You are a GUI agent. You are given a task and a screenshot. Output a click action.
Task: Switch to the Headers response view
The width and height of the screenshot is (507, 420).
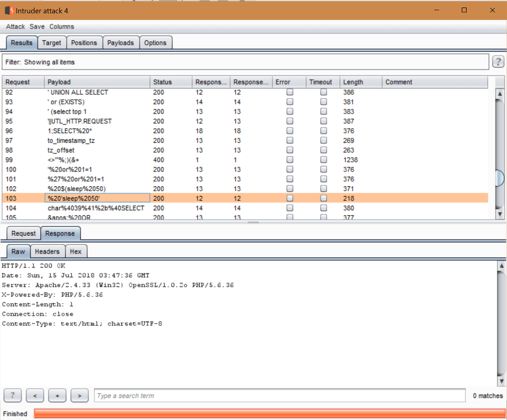click(47, 251)
